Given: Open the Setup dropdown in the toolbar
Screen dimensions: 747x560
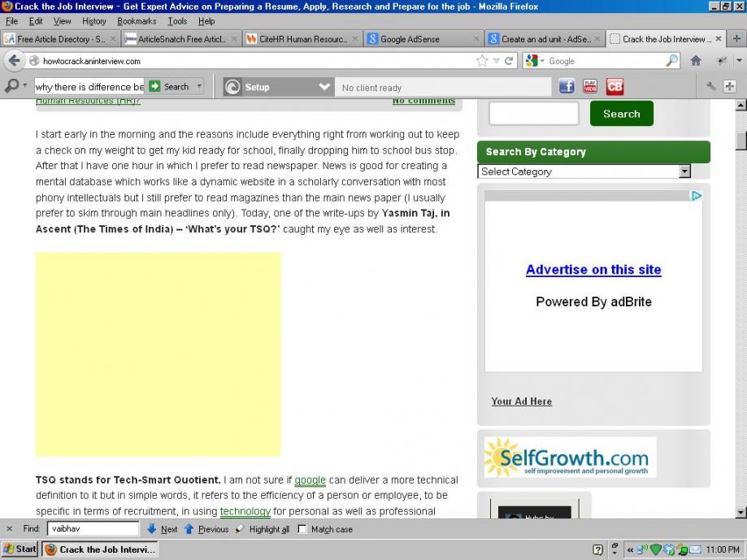Looking at the screenshot, I should click(279, 87).
